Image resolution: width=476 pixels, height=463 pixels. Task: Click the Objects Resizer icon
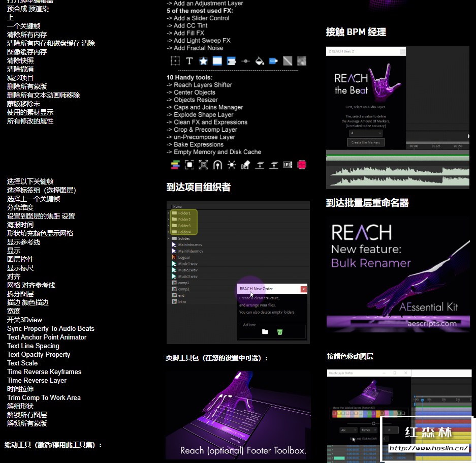(x=203, y=165)
